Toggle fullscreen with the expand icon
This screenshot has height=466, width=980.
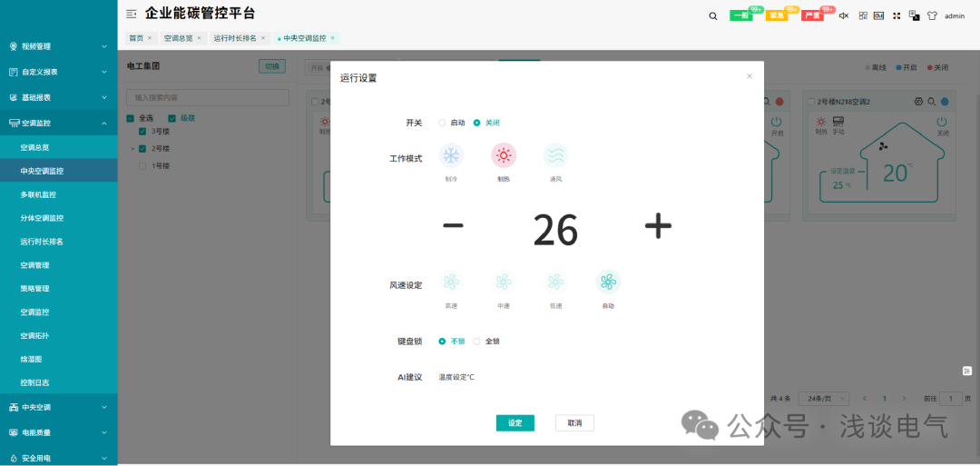coord(897,15)
